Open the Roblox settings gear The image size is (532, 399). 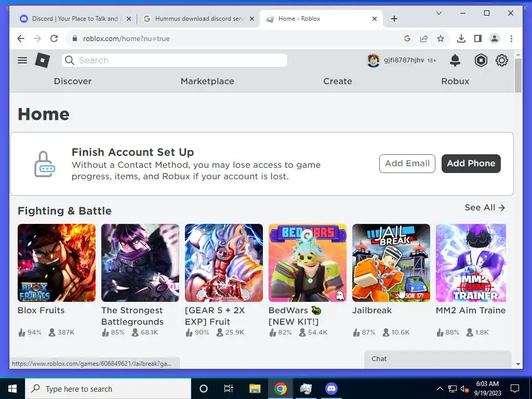(501, 60)
